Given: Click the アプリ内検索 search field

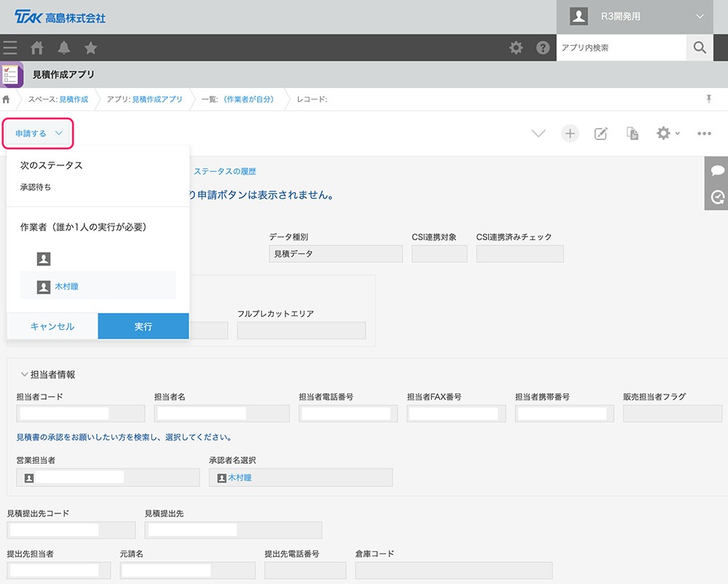Looking at the screenshot, I should pos(621,47).
